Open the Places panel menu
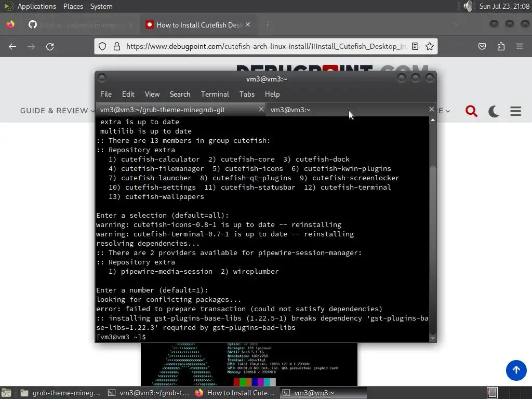This screenshot has height=399, width=532. 73,6
